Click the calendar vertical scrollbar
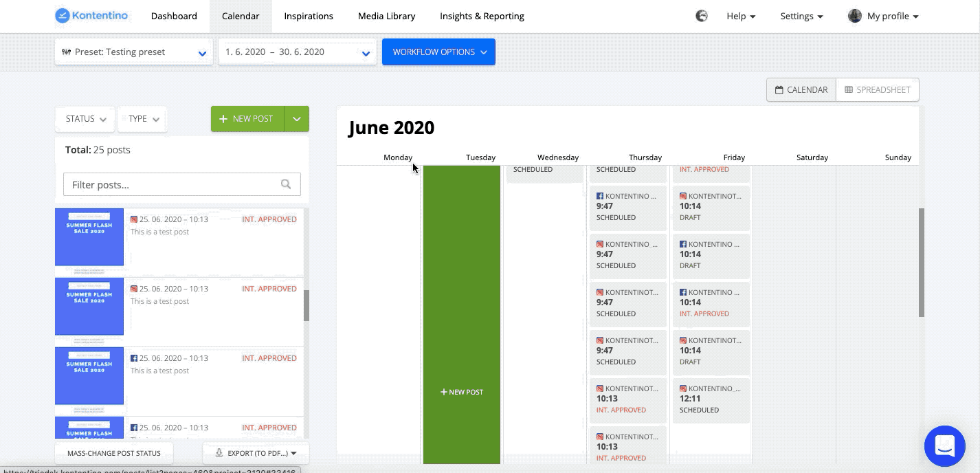Viewport: 980px width, 473px height. (922, 262)
